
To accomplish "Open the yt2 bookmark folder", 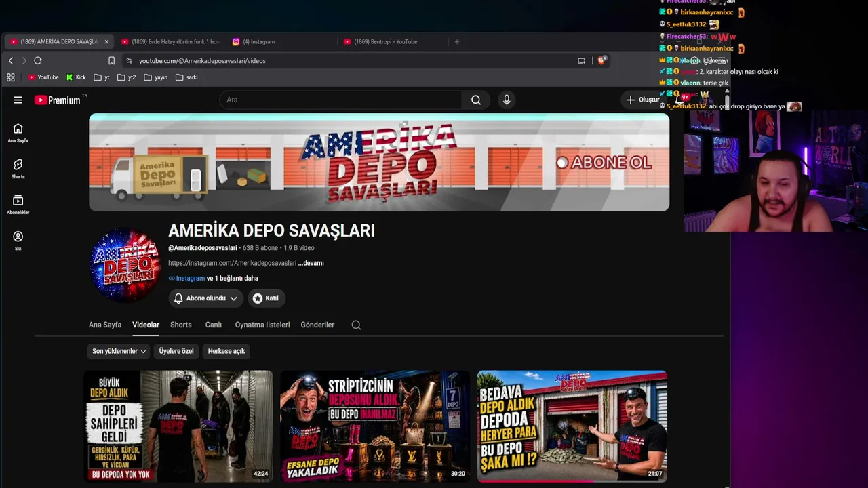I will (126, 77).
